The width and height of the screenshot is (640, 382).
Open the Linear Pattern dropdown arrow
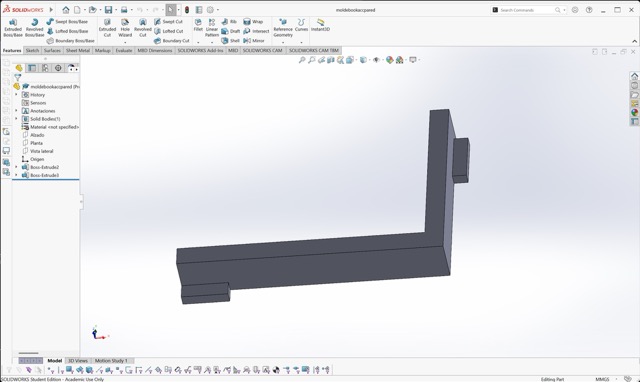coord(212,42)
